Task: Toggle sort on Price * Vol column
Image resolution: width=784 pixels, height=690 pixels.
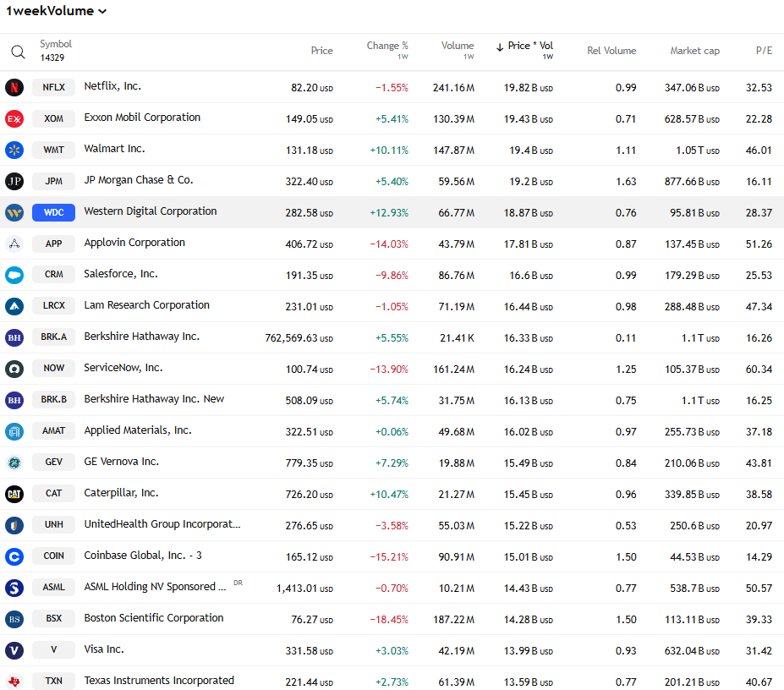Action: pyautogui.click(x=524, y=51)
